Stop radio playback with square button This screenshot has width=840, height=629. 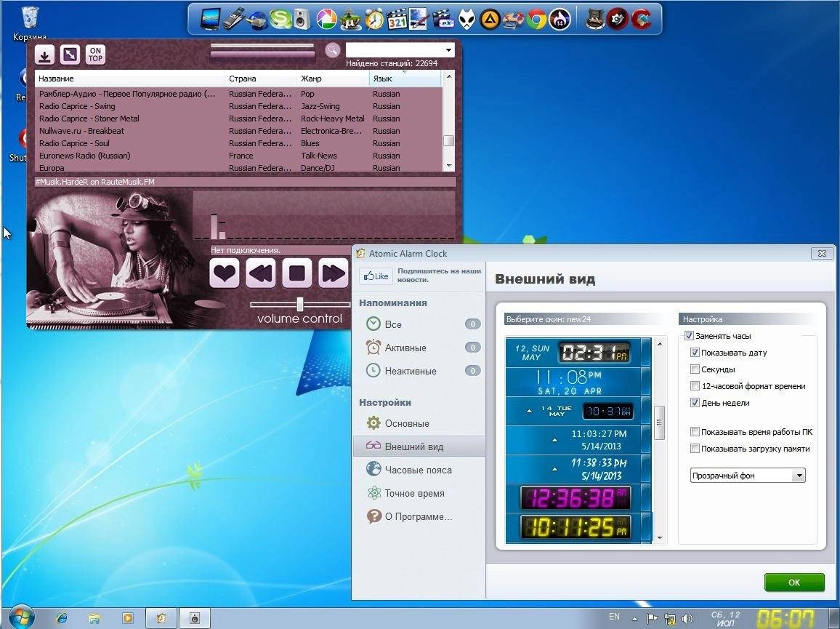[297, 273]
